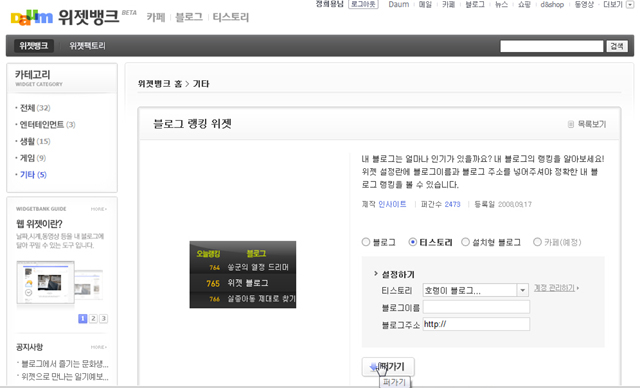Open notice 블로그에서 즐기는 문화생...
Viewport: 640px width, 388px height.
65,364
